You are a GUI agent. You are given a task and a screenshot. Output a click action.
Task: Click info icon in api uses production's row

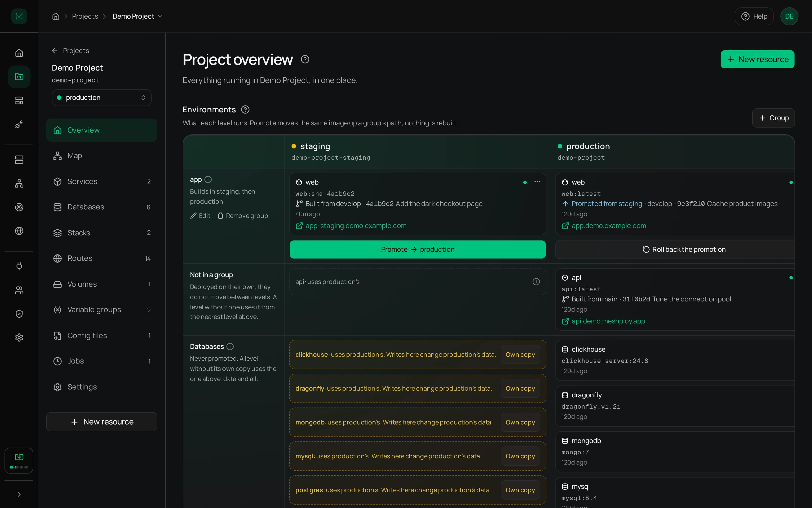point(536,282)
